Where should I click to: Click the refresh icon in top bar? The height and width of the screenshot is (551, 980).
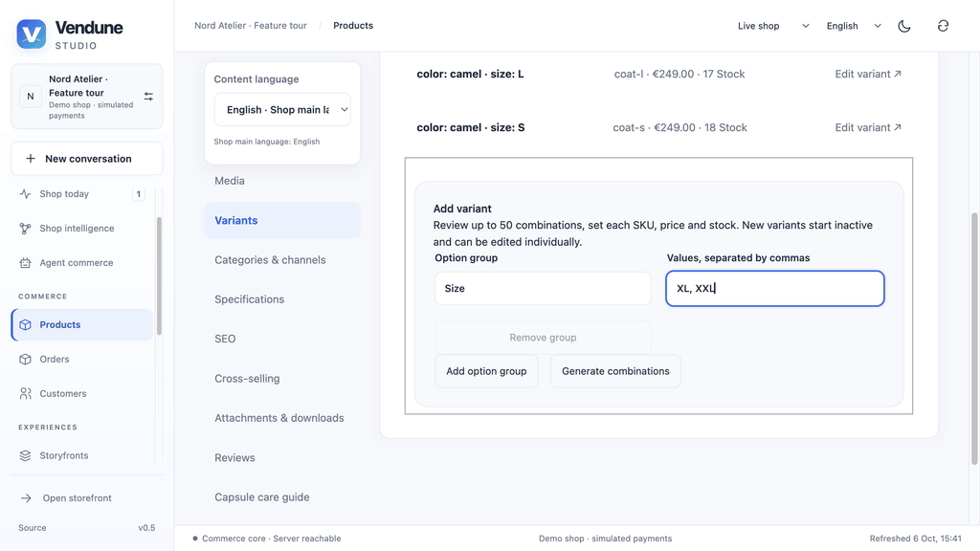click(943, 26)
